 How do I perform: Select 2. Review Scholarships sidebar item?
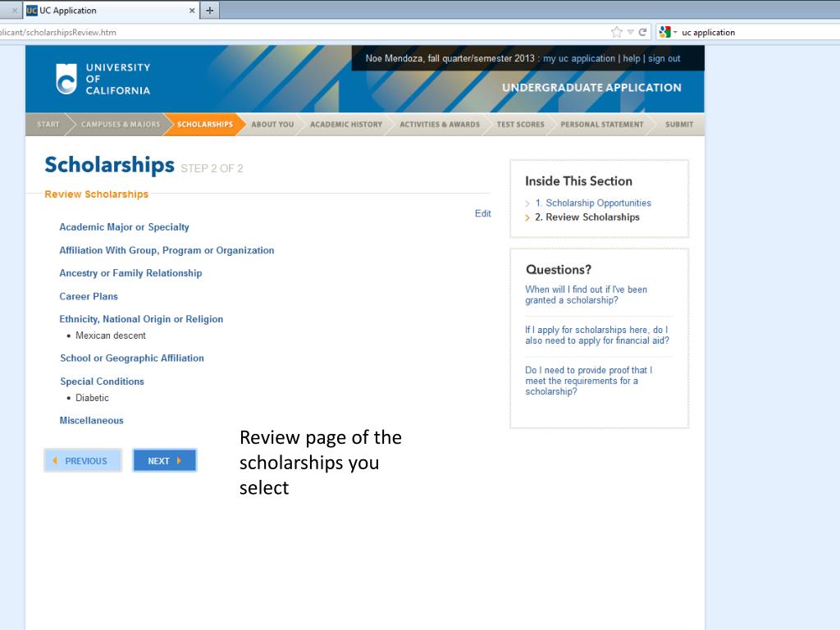coord(587,217)
